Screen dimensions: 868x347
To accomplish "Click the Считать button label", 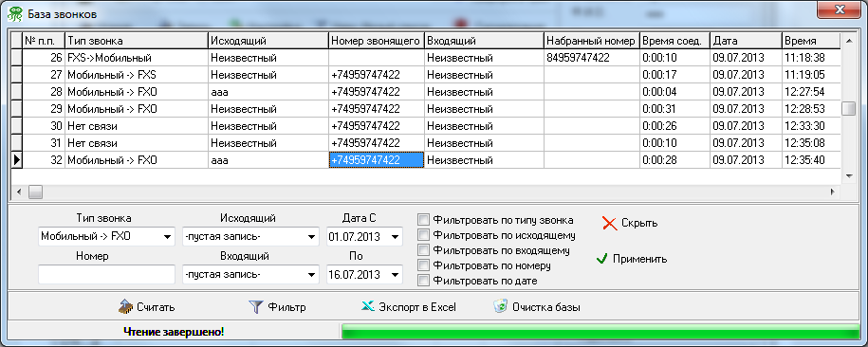I will click(157, 307).
